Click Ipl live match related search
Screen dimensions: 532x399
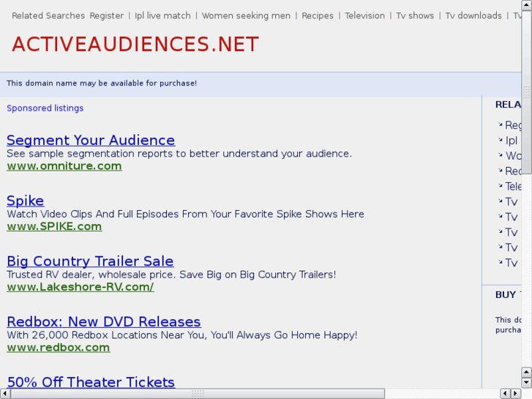162,15
